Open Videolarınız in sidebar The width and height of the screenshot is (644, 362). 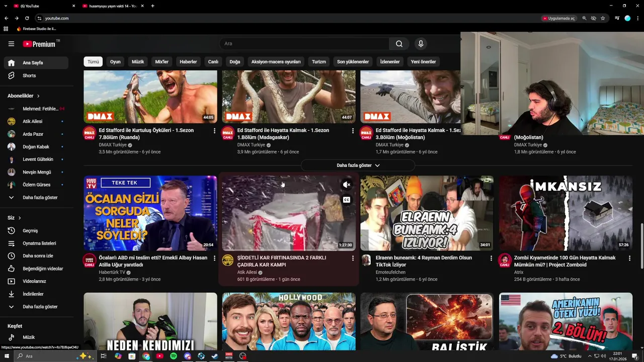point(36,281)
